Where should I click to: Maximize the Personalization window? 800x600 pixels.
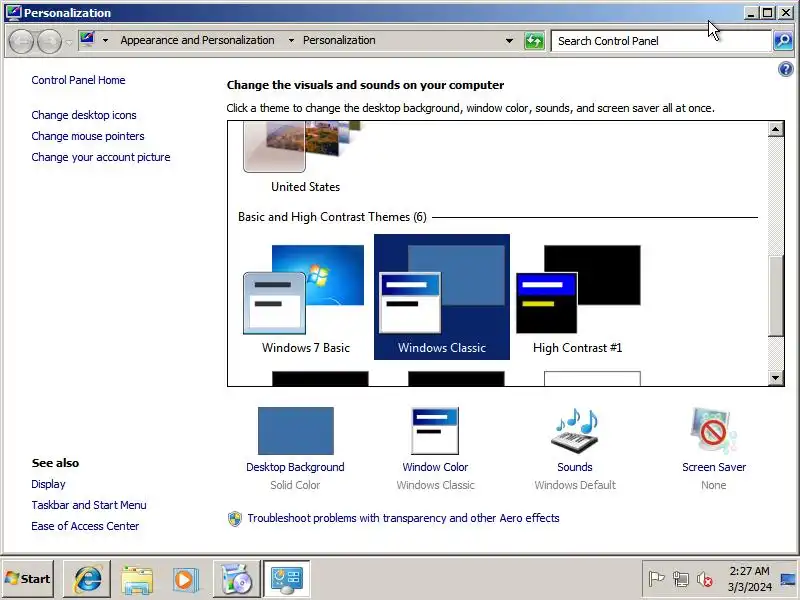pos(767,13)
